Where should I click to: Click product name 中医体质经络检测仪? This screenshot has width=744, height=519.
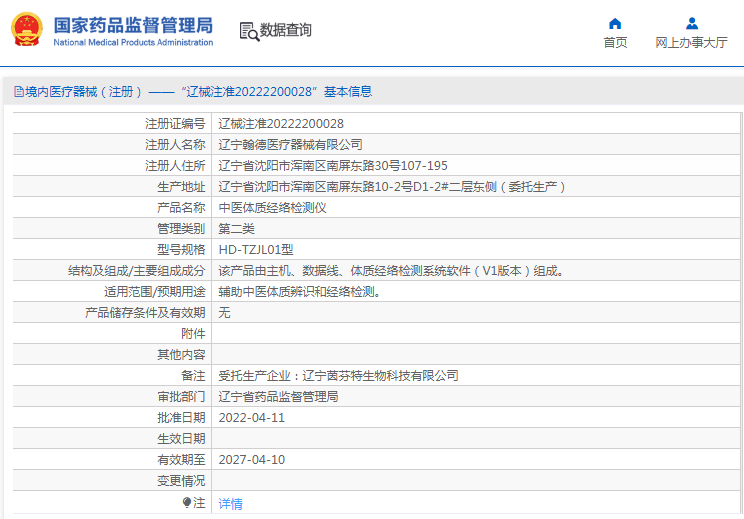(x=272, y=208)
